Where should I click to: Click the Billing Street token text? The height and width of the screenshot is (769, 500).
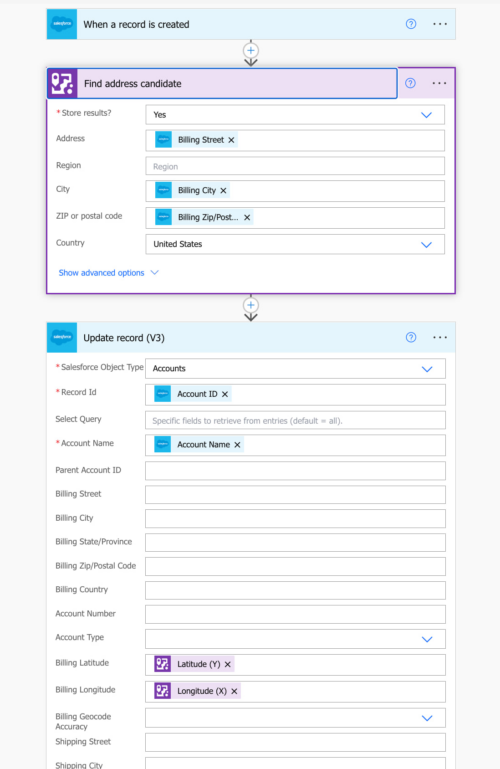200,140
